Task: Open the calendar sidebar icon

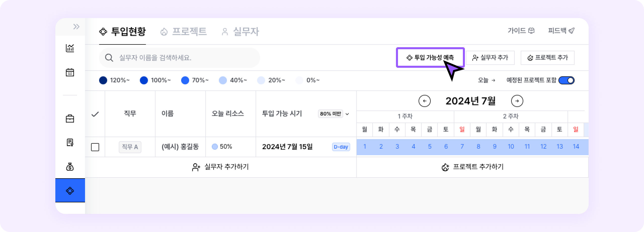Action: 70,73
